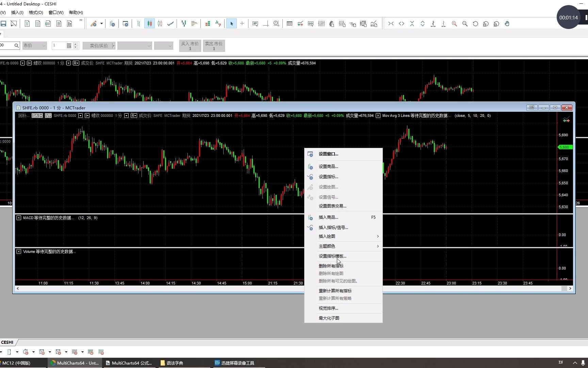
Task: Activate the crosshair cursor tool
Action: coord(242,24)
